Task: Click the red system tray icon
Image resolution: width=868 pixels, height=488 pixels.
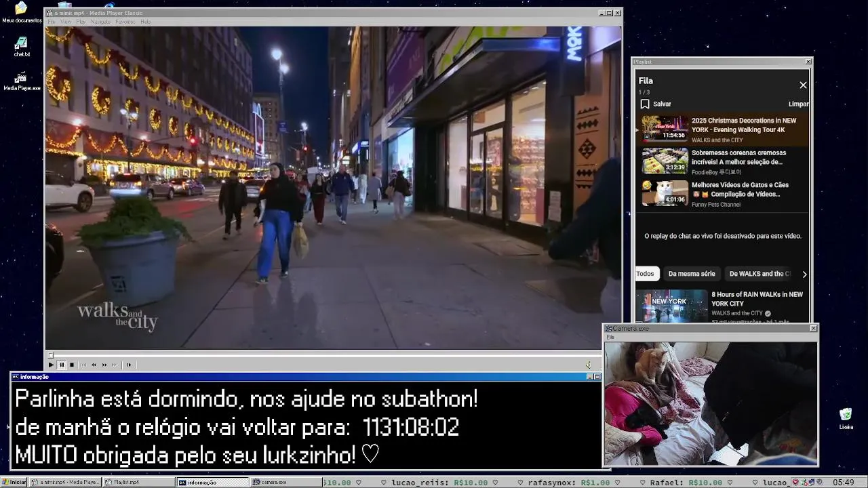Action: (795, 482)
